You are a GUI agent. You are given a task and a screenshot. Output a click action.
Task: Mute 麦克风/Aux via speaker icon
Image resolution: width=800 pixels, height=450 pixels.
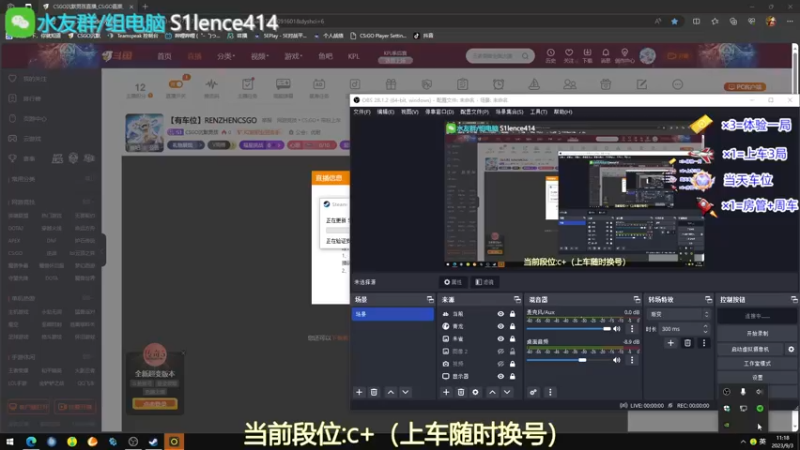click(617, 329)
